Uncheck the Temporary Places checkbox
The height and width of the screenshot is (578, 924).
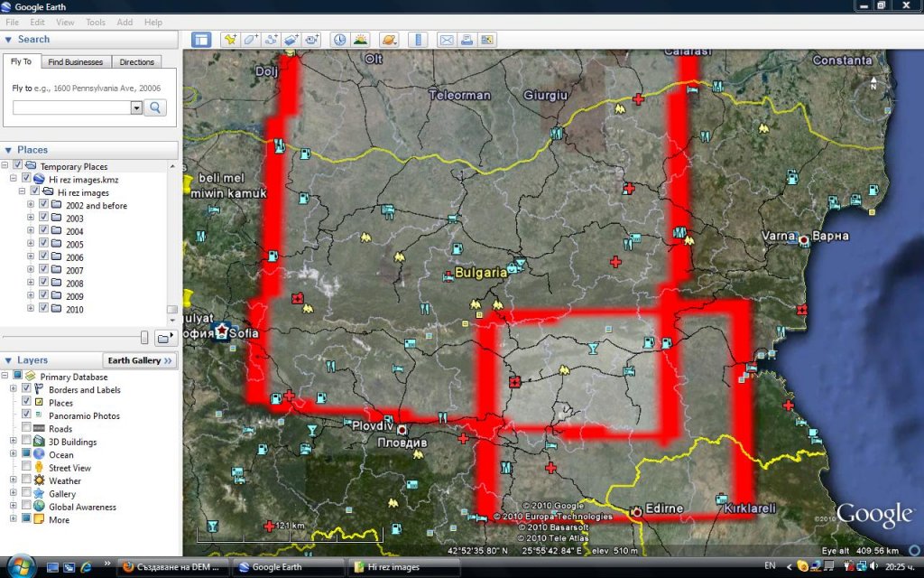(x=18, y=165)
